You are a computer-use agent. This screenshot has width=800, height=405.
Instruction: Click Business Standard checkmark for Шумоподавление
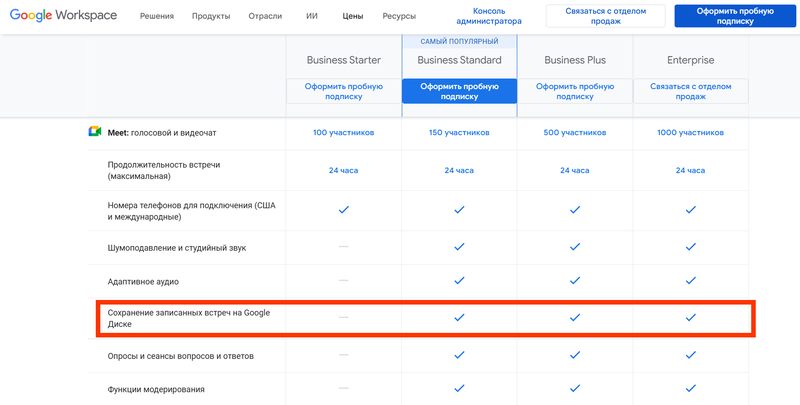click(459, 247)
